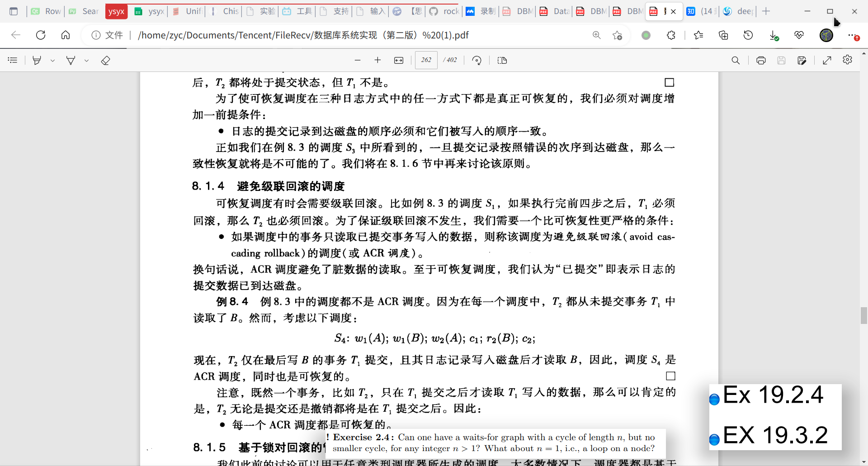Screen dimensions: 868x466
Task: Add this page to favorites
Action: pos(617,35)
